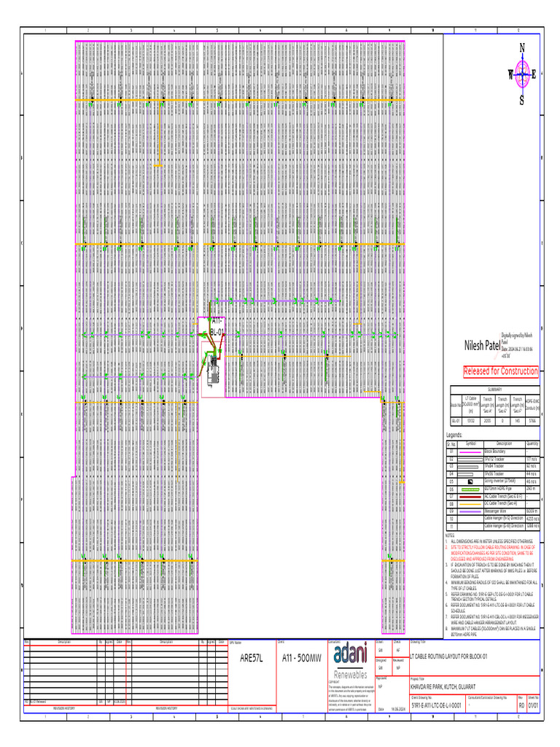Viewport: 560px width, 747px height.
Task: Click the 'Description' legend column header
Action: (505, 444)
